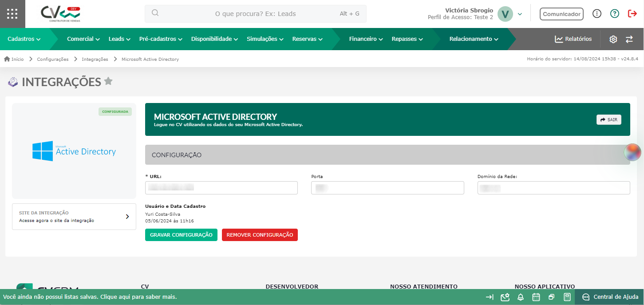
Task: Click the saved lists message in bottom bar
Action: tap(90, 297)
